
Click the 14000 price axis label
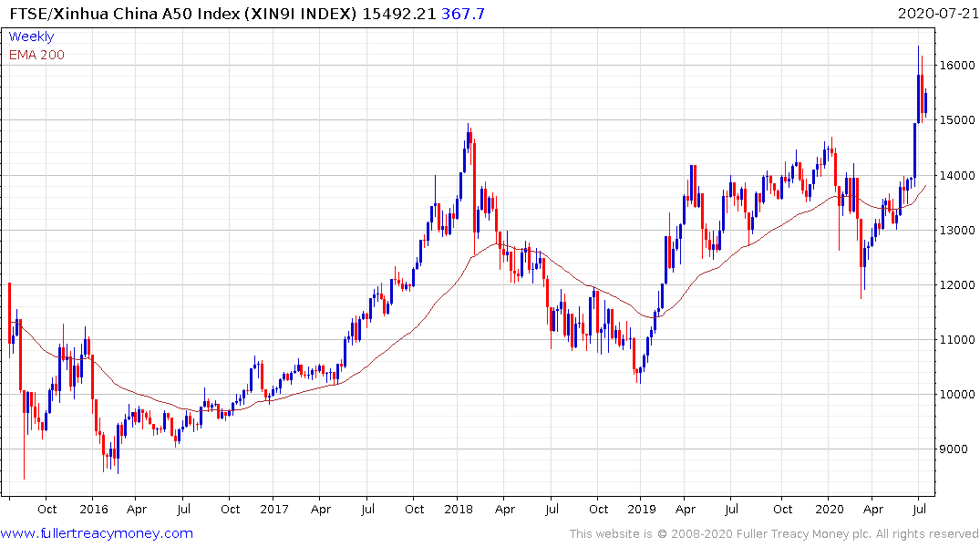[x=957, y=176]
